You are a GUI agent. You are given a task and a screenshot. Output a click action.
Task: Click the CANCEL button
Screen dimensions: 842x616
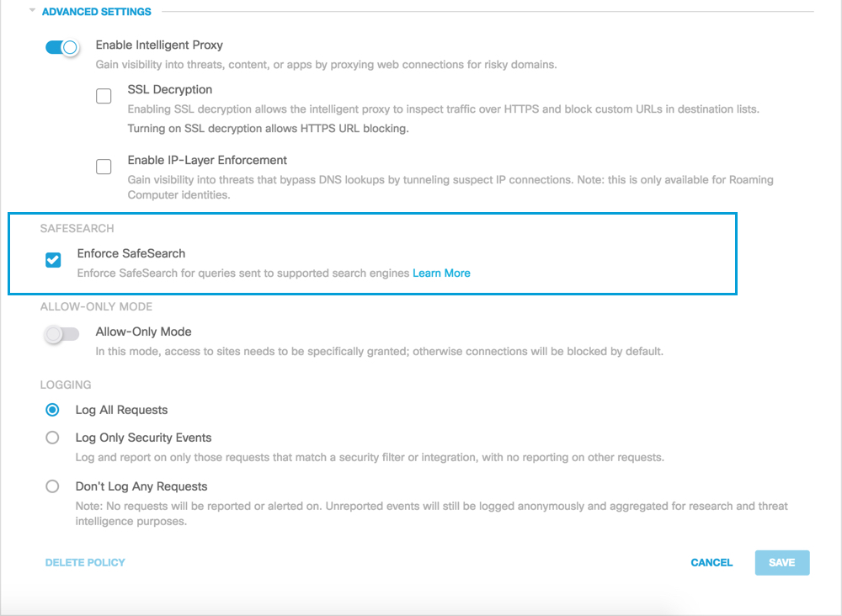pyautogui.click(x=711, y=562)
